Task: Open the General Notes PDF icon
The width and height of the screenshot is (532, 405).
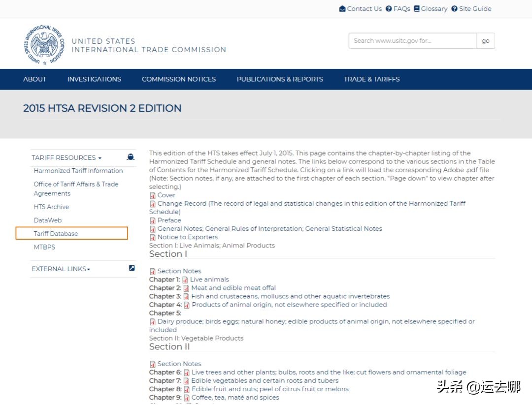Action: (153, 229)
